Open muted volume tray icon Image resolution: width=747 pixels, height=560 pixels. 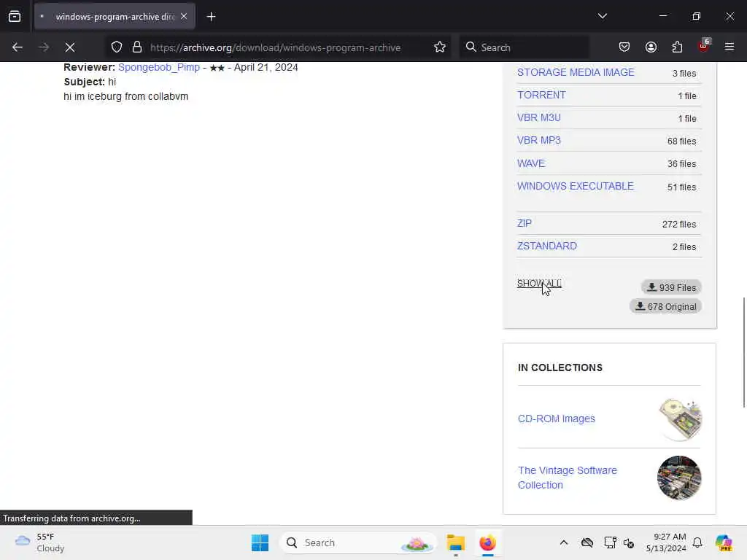(628, 542)
